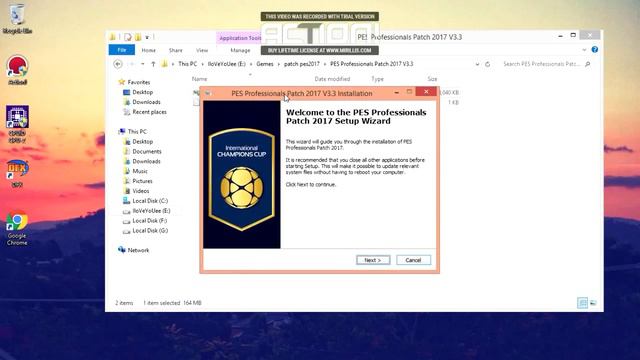640x360 pixels.
Task: Open the Google Chrome desktop shortcut
Action: coord(17,228)
